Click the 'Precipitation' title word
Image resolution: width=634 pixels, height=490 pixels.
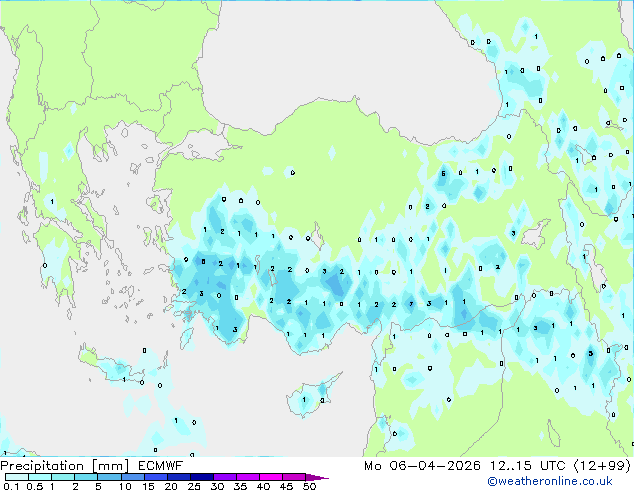42,466
